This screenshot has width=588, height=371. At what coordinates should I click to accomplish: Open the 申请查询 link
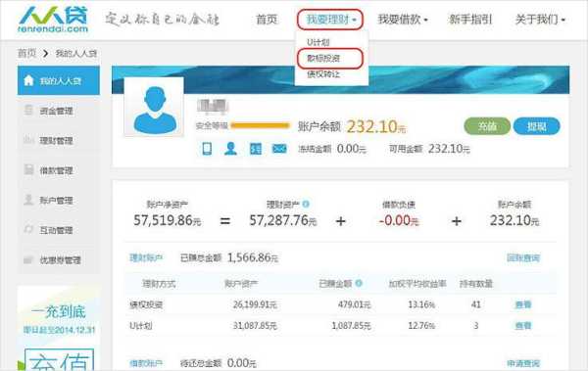523,363
